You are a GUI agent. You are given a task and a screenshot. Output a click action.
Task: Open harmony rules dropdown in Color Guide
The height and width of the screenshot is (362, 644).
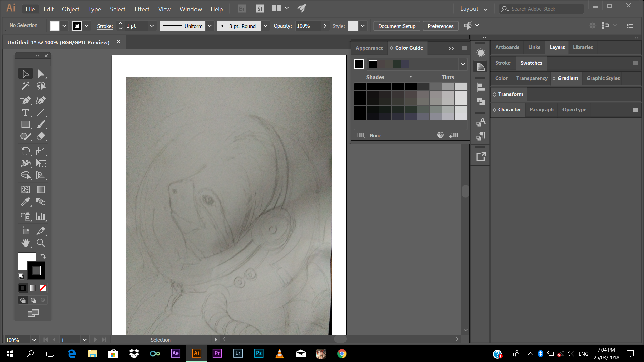(x=463, y=64)
